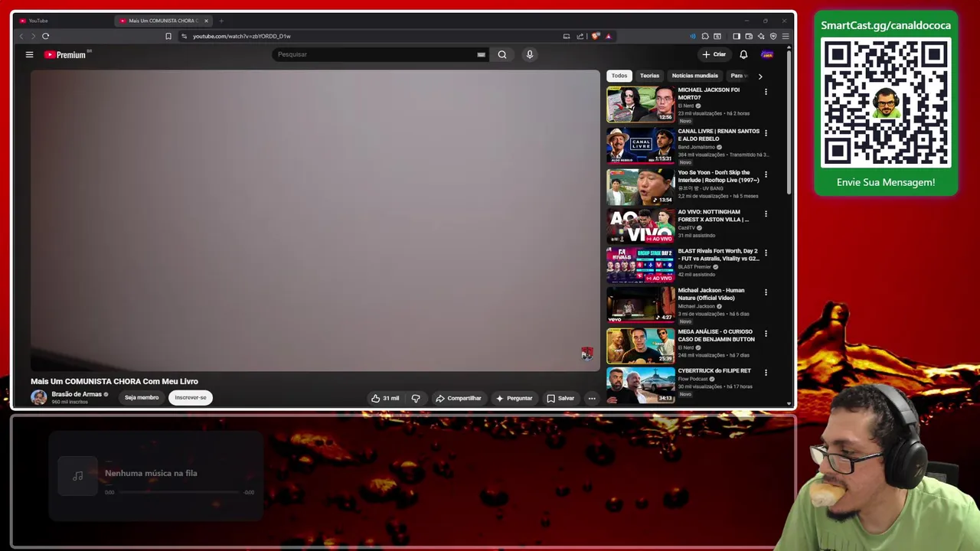This screenshot has width=980, height=551.
Task: Open Yoo Se Yoon Rooftop Live thumbnail
Action: pyautogui.click(x=641, y=186)
